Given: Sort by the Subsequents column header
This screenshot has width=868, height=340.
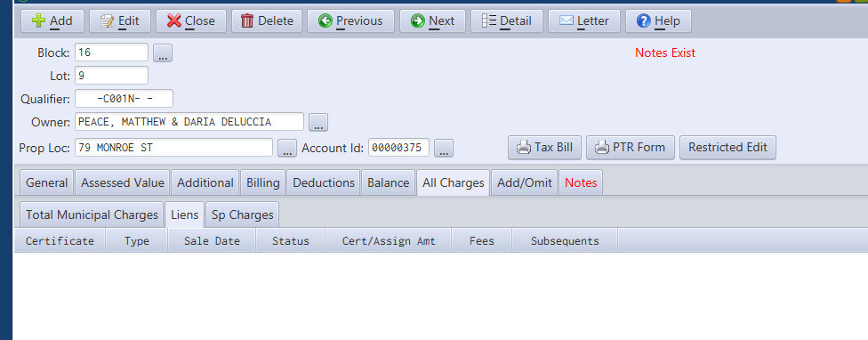Looking at the screenshot, I should coord(566,241).
